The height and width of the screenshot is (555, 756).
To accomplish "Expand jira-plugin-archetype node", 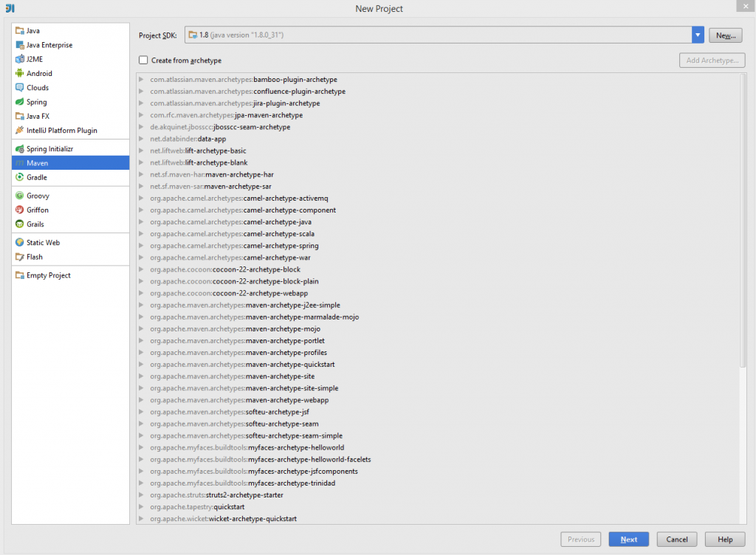I will (x=141, y=103).
